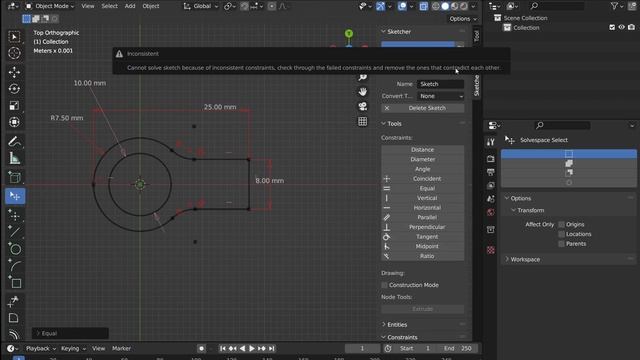
Task: Open timeline Marker menu
Action: pos(121,349)
